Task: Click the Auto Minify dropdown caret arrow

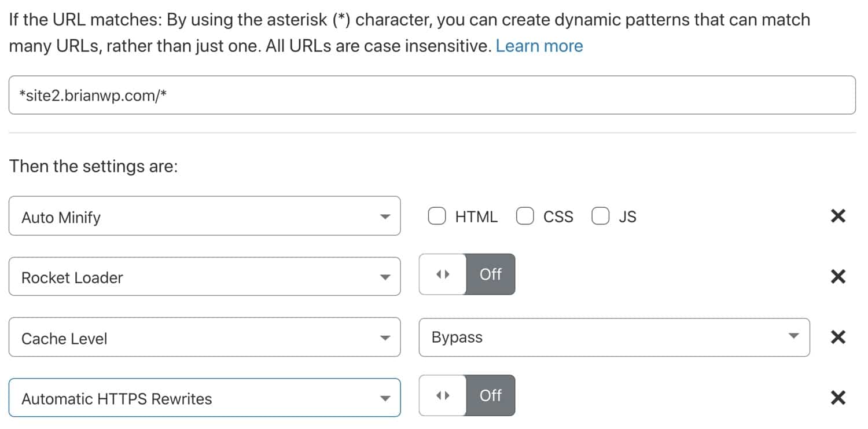Action: coord(386,216)
